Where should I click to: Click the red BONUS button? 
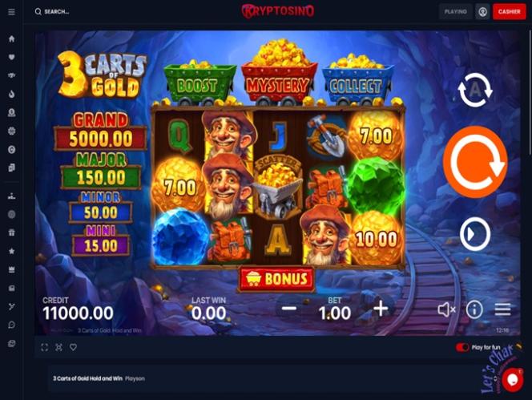coord(276,279)
